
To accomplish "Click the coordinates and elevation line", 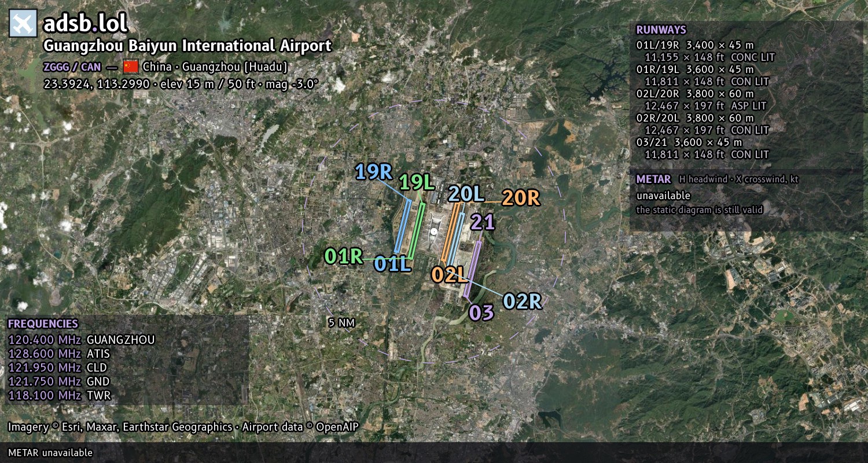I will click(181, 83).
